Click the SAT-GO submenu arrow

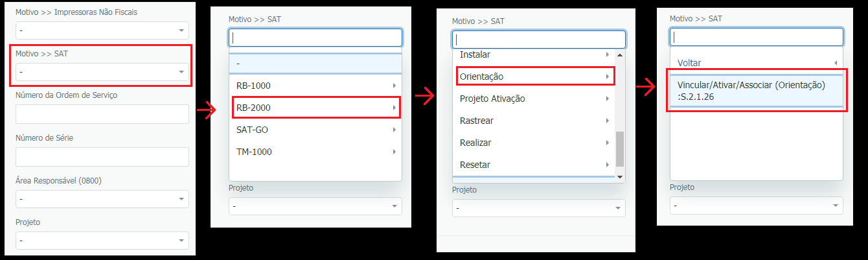[x=394, y=130]
